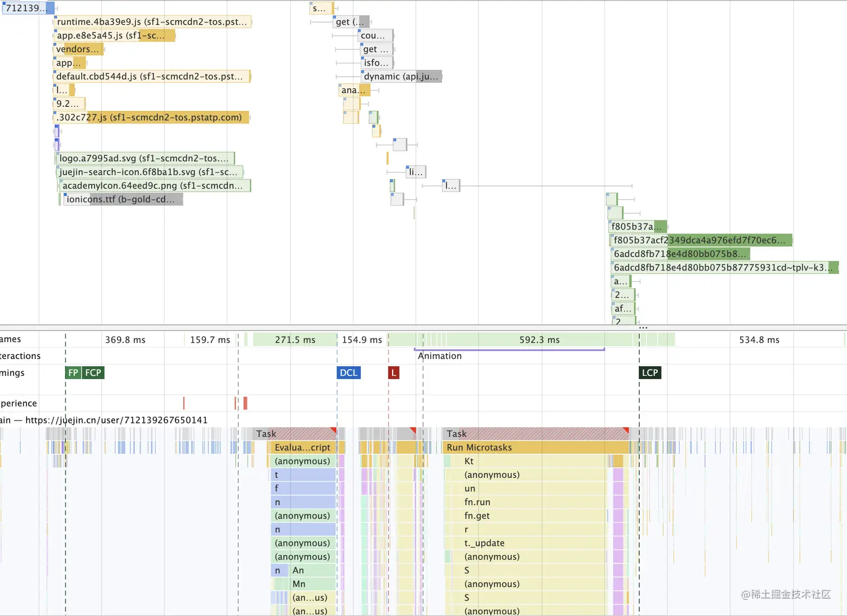Select the 369.8 ms frame
Image resolution: width=847 pixels, height=616 pixels.
pyautogui.click(x=125, y=340)
